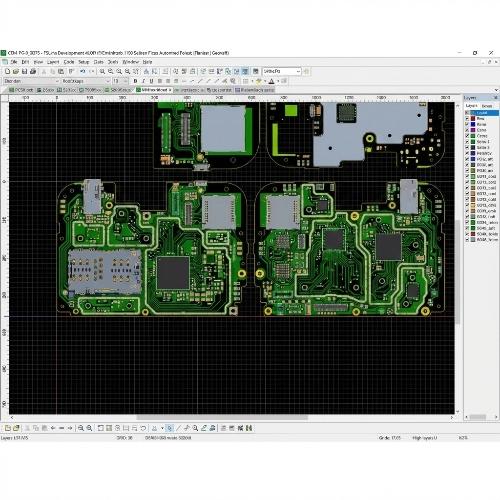
Task: Switch to the second tab in the Layers panel
Action: (487, 106)
